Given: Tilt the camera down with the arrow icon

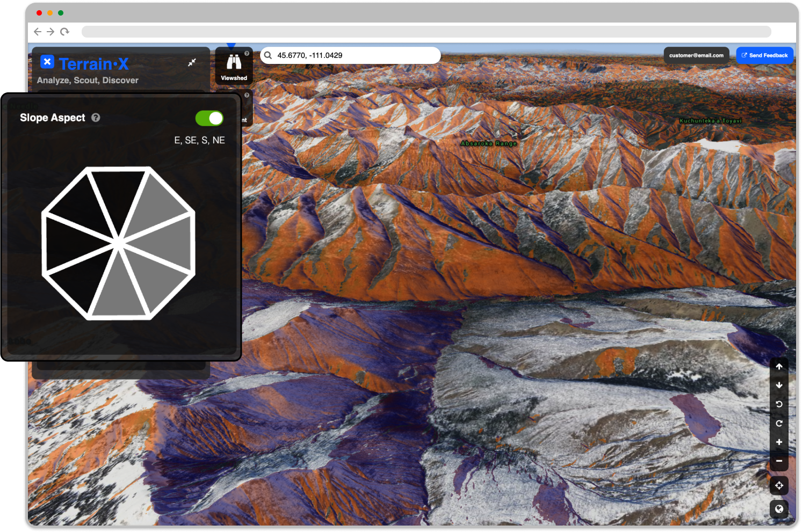Looking at the screenshot, I should [x=779, y=385].
